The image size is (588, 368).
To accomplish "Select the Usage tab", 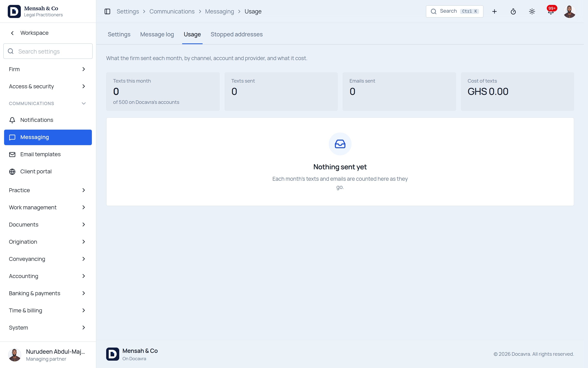I will 192,34.
